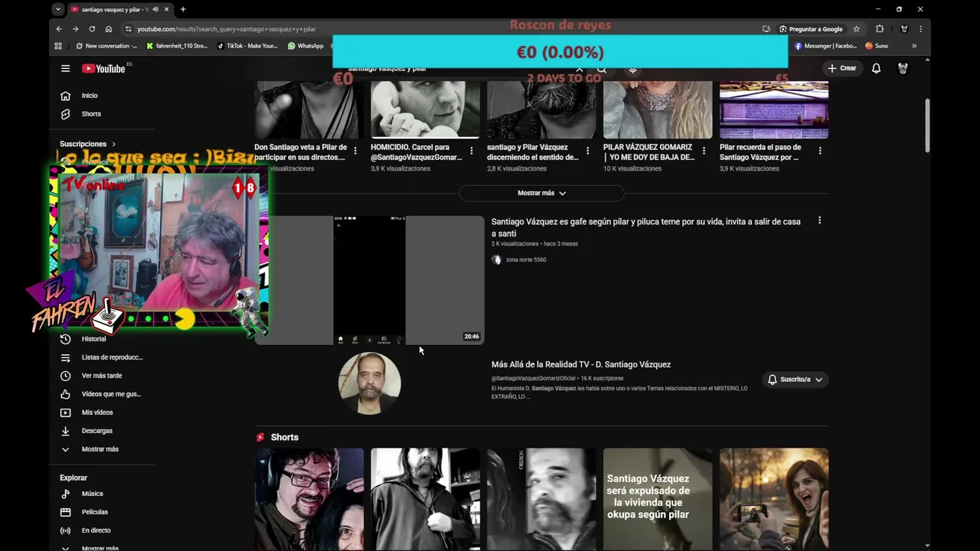The height and width of the screenshot is (551, 980).
Task: Open Vídeos que me gustan
Action: [x=111, y=394]
